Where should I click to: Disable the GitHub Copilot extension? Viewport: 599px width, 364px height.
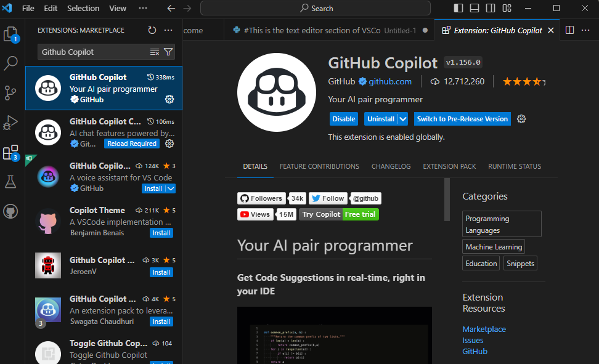pos(344,119)
